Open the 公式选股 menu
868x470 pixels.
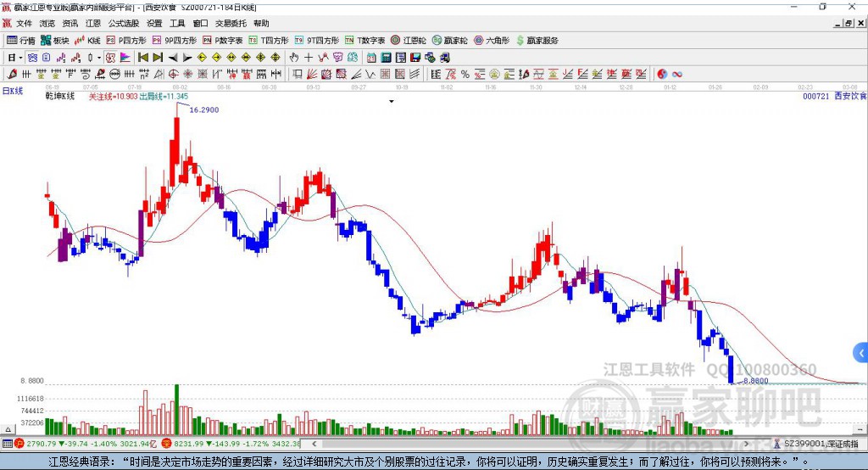tap(124, 23)
